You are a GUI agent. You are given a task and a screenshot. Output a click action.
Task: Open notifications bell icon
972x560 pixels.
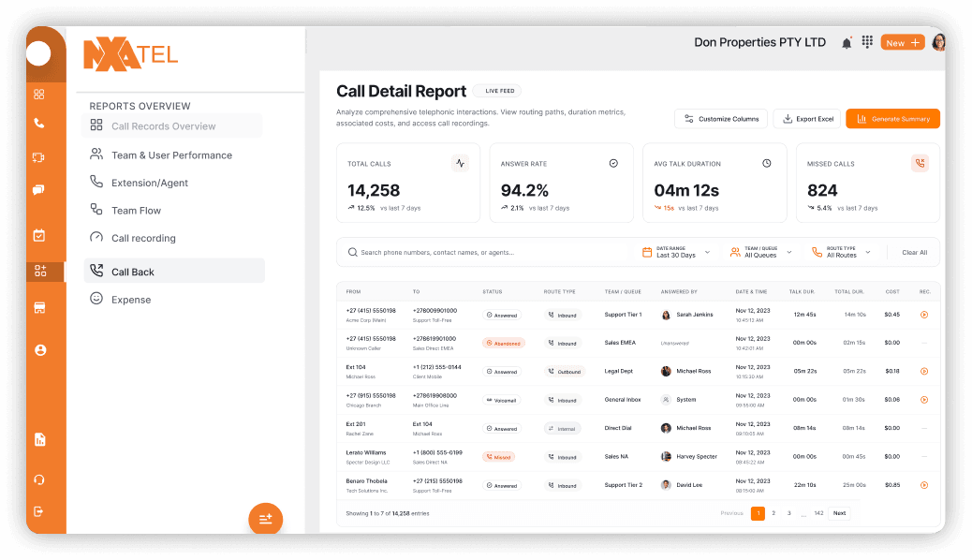click(x=847, y=43)
